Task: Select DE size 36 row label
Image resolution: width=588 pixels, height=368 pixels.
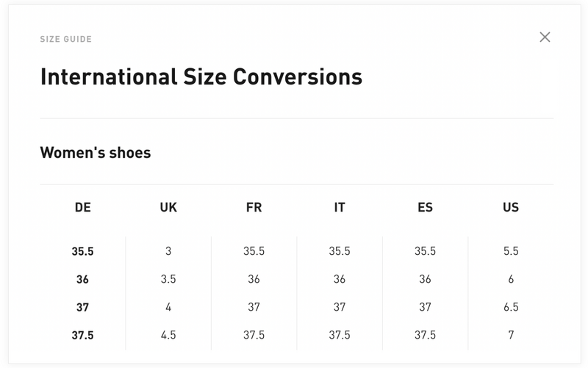Action: pos(83,279)
